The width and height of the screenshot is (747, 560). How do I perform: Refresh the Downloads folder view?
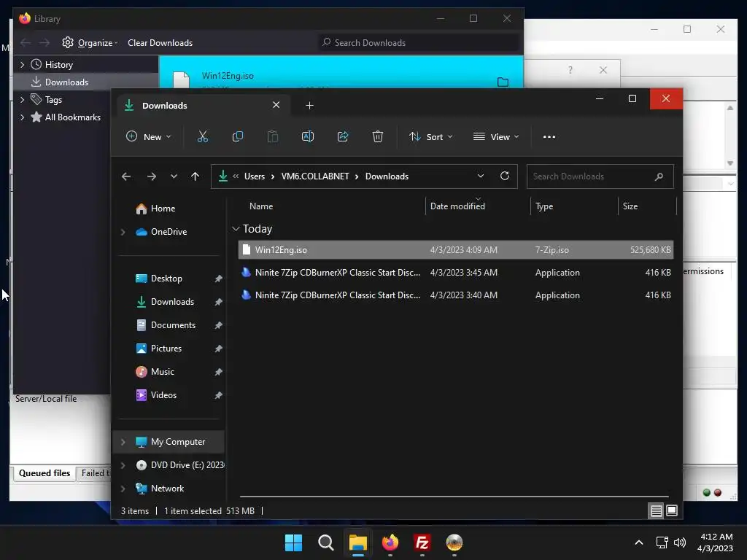click(505, 176)
